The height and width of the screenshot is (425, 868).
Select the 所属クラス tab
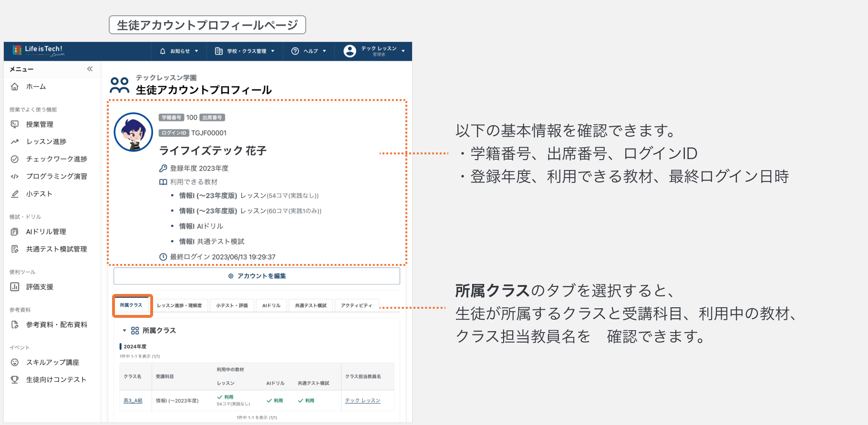(x=131, y=305)
